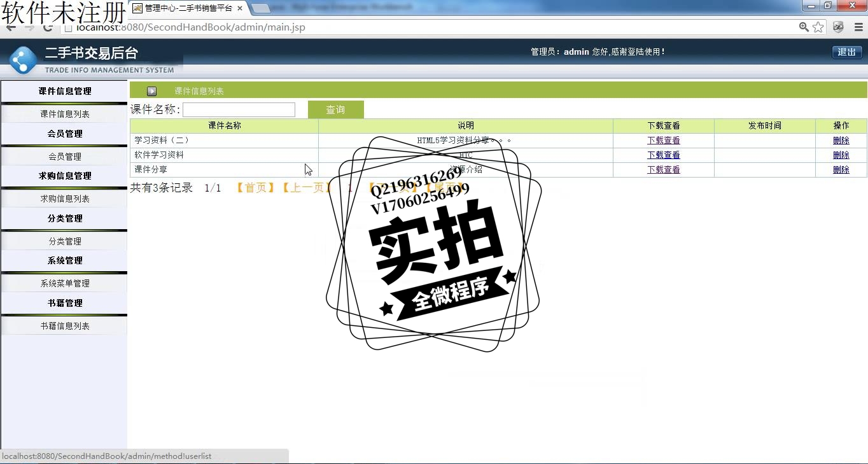The image size is (868, 464).
Task: Click the browser reload button
Action: (48, 27)
